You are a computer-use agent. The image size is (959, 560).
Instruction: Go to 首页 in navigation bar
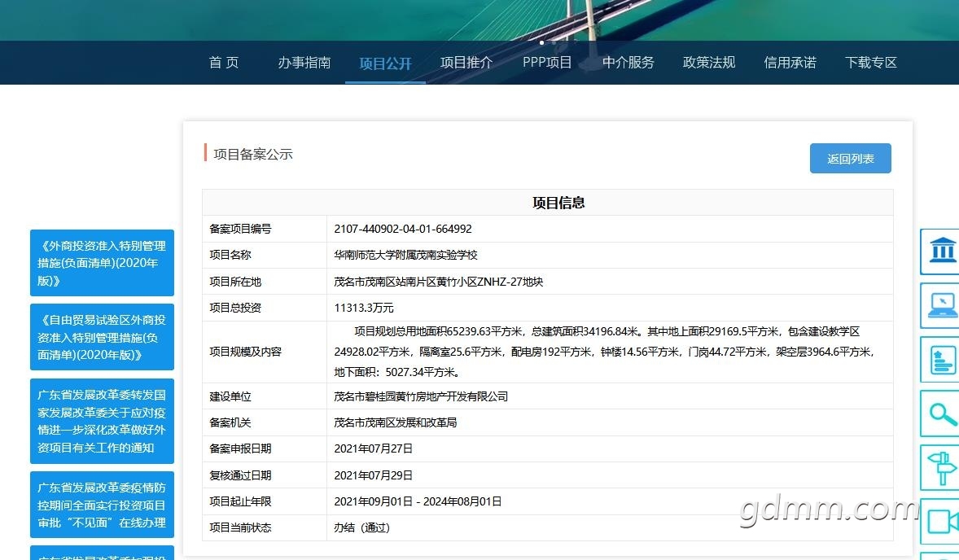click(x=224, y=63)
